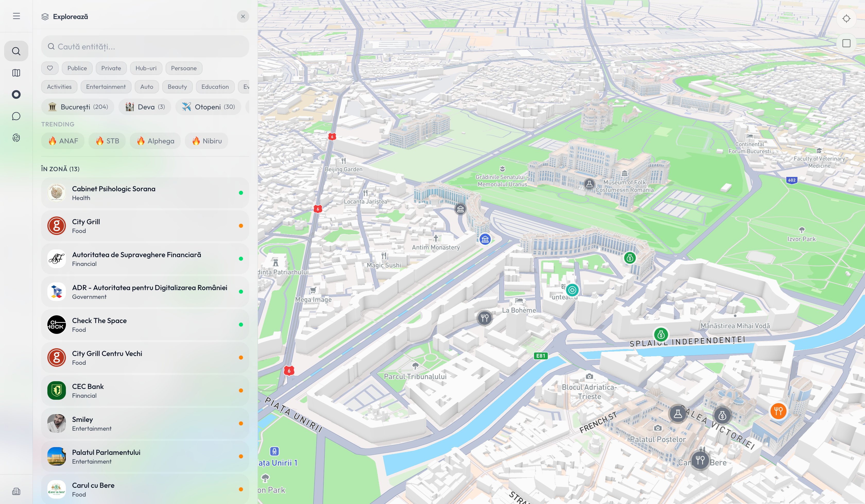The height and width of the screenshot is (504, 865).
Task: Click the orange restaurant marker on Calea Victoriei
Action: [x=778, y=411]
